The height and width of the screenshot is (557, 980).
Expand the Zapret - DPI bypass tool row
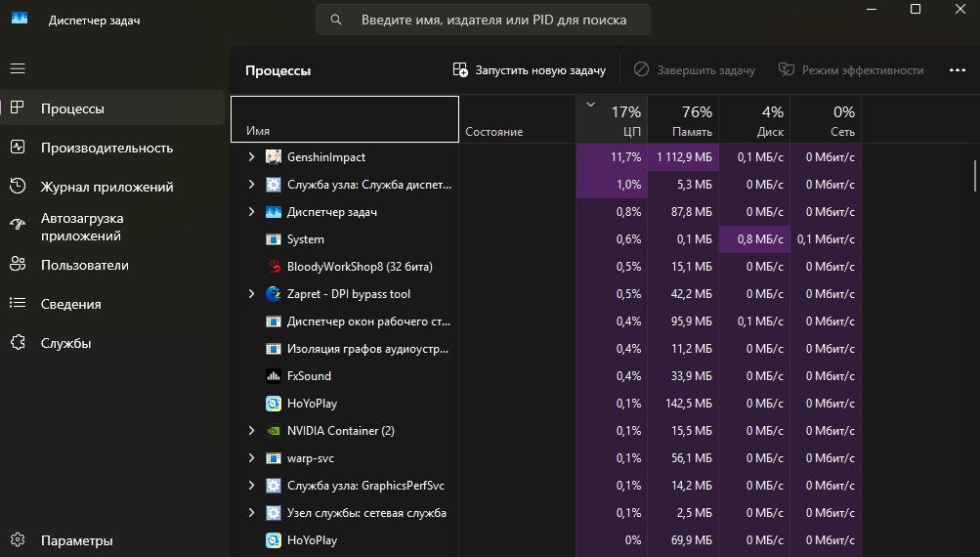click(251, 294)
